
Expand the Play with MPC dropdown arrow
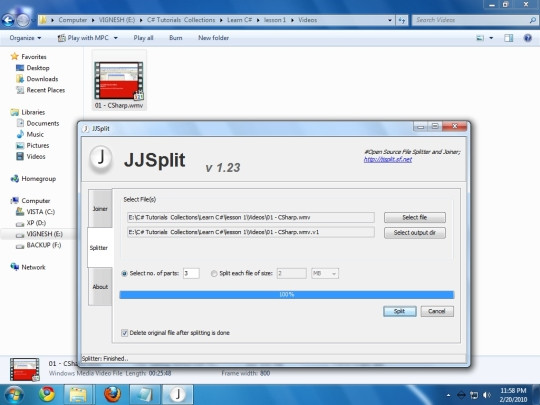(116, 38)
